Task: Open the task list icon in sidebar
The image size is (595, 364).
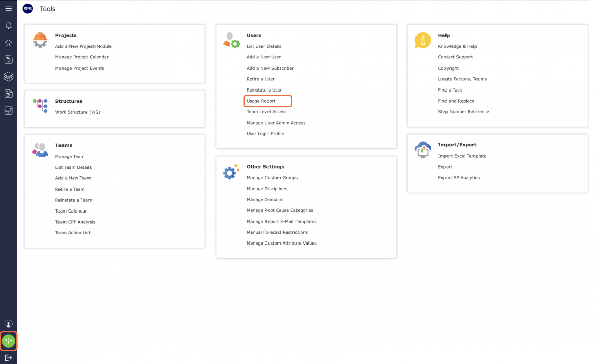Action: (8, 59)
